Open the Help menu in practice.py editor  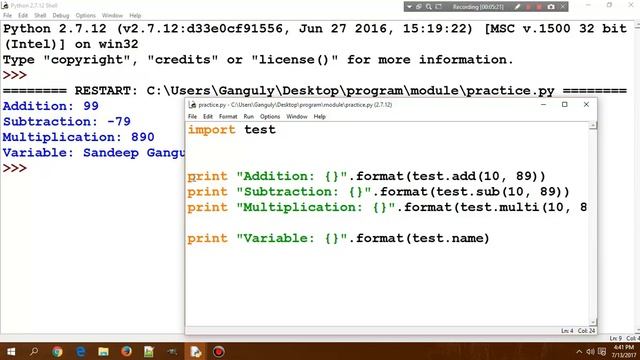(320, 117)
